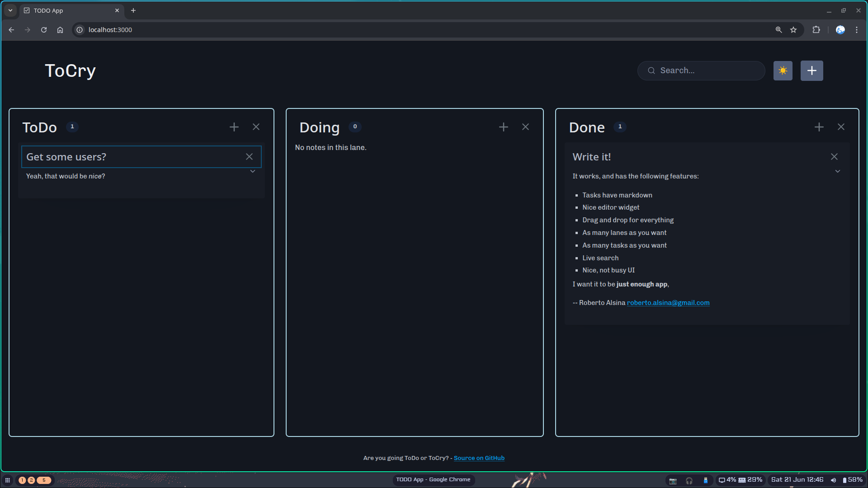Switch to workspace 1 in taskbar
Viewport: 868px width, 488px height.
click(x=22, y=480)
